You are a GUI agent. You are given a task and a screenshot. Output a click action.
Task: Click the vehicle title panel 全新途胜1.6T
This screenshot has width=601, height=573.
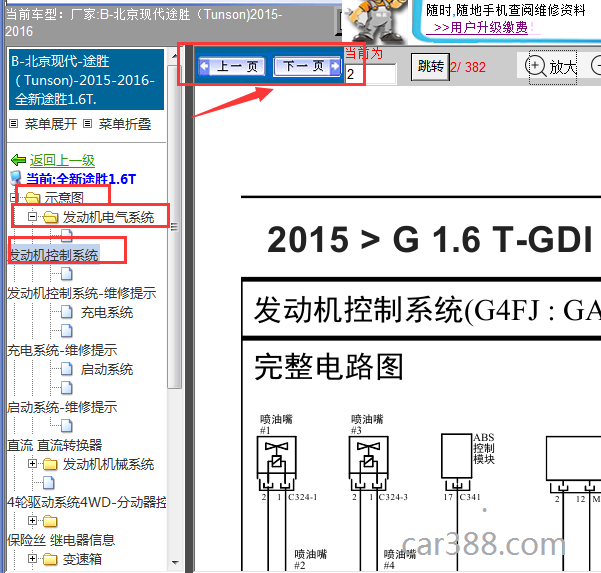tap(86, 80)
